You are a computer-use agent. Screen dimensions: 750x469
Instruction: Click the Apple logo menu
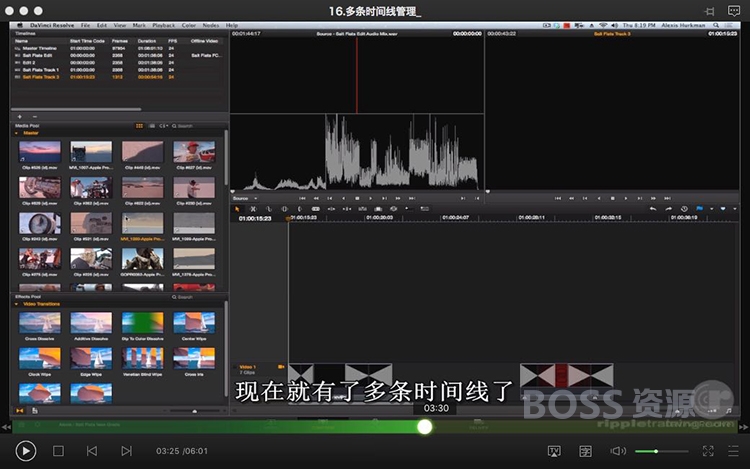click(x=20, y=25)
